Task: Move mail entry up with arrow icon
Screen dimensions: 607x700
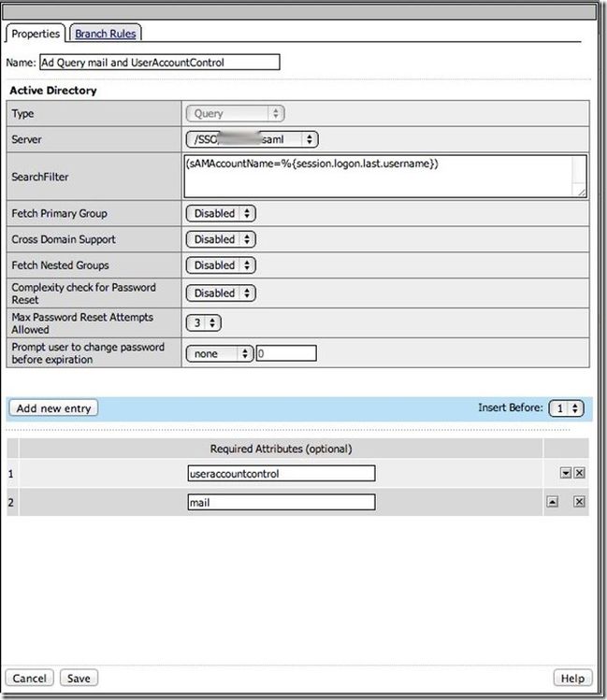Action: click(553, 502)
